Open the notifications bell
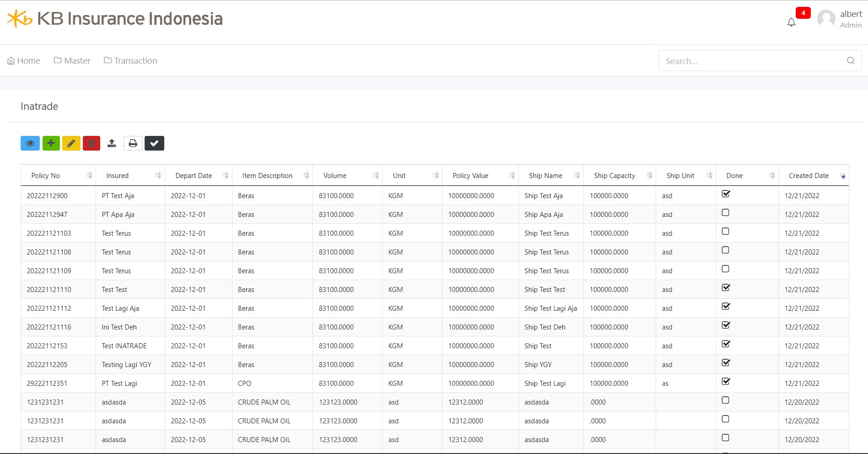Screen dimensions: 868x454 [x=791, y=22]
